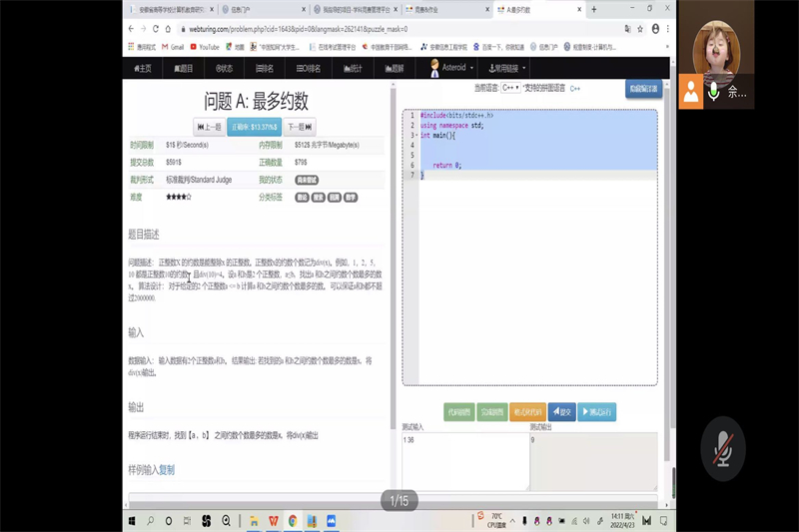Click the microphone icon beside the participant avatar

[x=714, y=93]
